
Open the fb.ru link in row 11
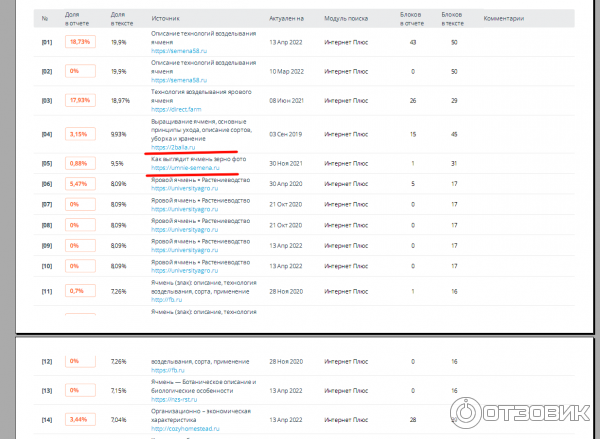pos(166,300)
